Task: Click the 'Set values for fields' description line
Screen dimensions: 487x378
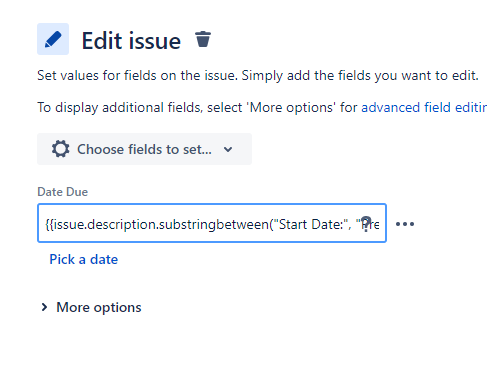Action: (x=258, y=76)
